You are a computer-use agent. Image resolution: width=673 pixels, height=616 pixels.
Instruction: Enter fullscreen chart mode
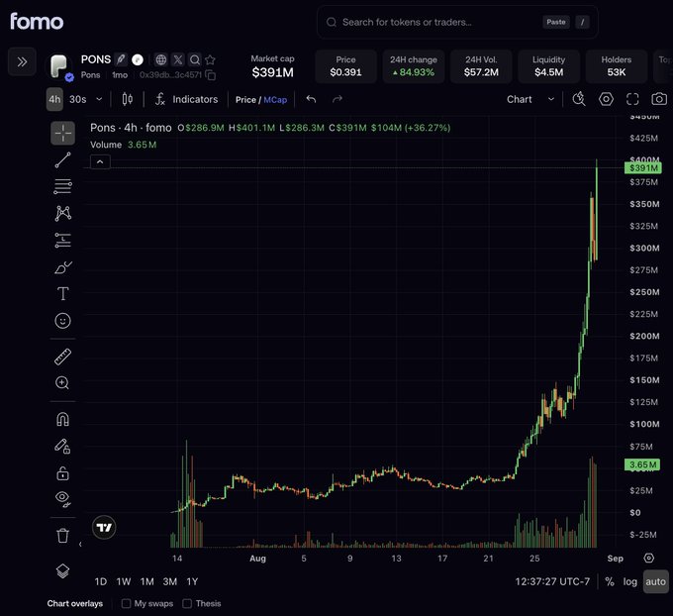632,99
